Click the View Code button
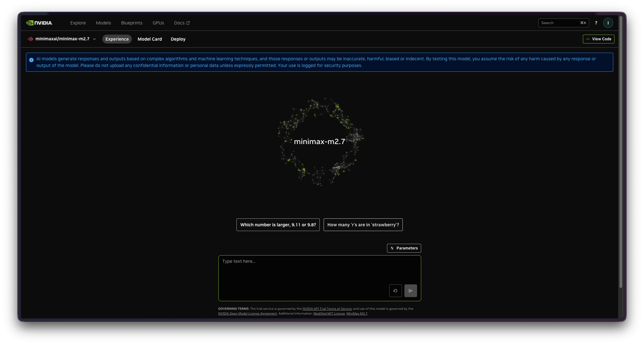Screen dimensions: 644x345 point(598,39)
